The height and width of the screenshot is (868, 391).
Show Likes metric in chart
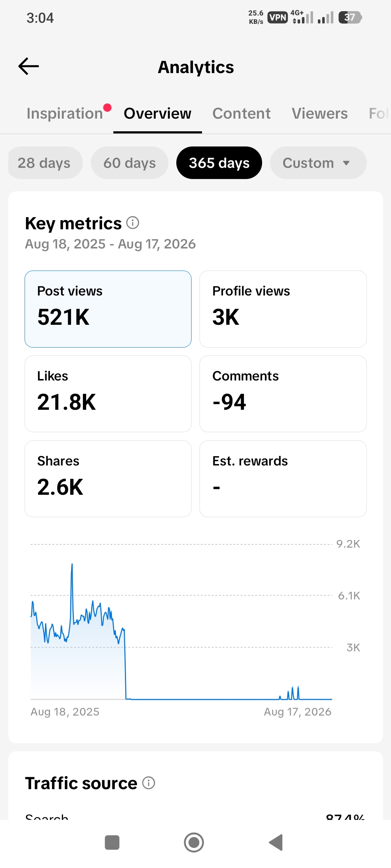click(108, 394)
